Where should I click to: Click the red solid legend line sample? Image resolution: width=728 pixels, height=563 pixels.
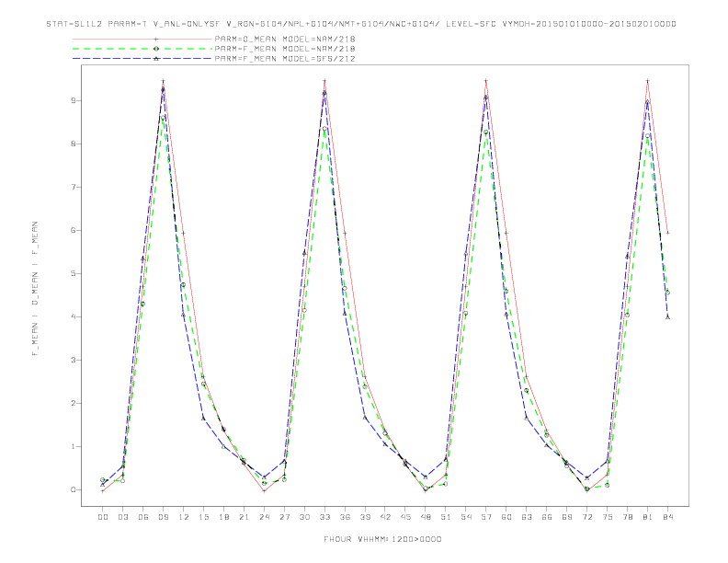click(x=142, y=39)
